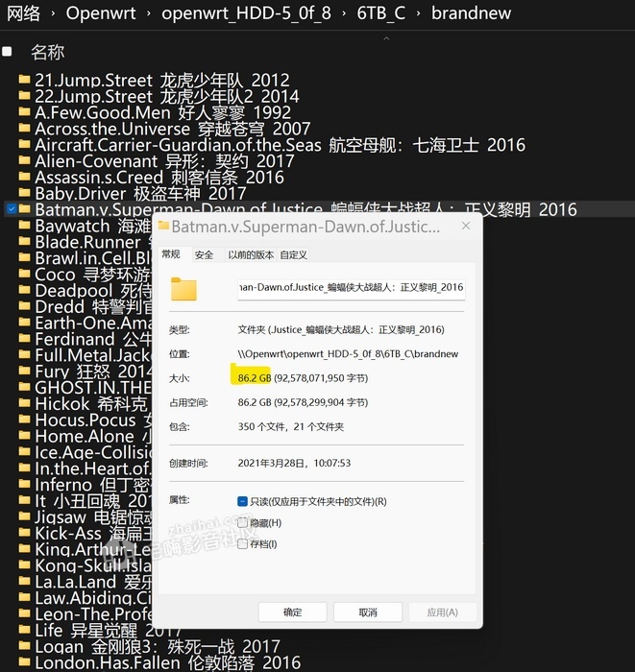Open the 以前的版本 tab
Viewport: 635px width, 672px height.
(251, 255)
